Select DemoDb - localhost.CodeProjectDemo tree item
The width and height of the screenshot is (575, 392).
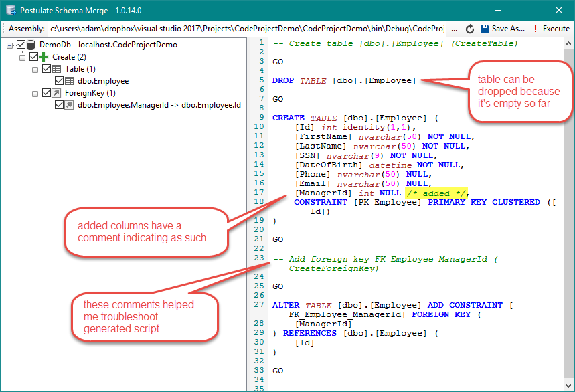click(x=108, y=45)
